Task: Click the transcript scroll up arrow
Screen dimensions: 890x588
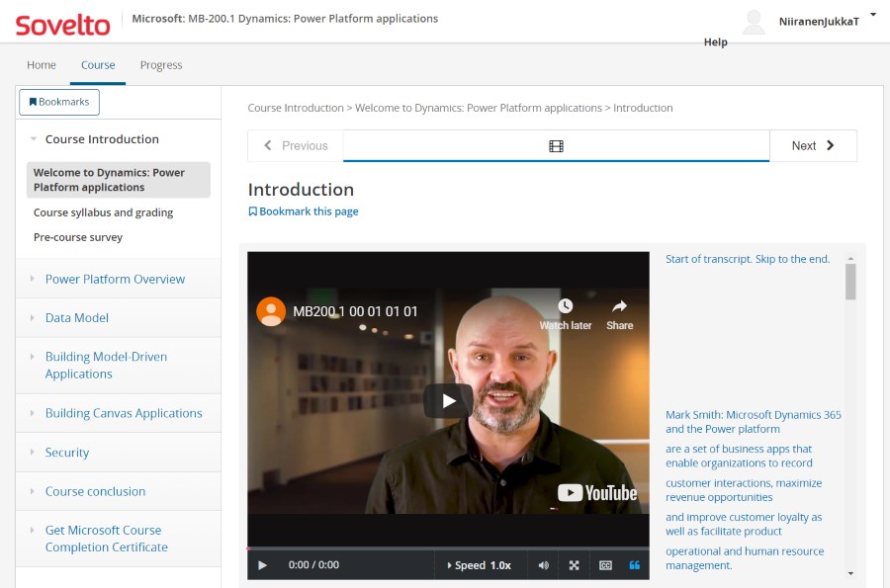Action: (x=850, y=258)
